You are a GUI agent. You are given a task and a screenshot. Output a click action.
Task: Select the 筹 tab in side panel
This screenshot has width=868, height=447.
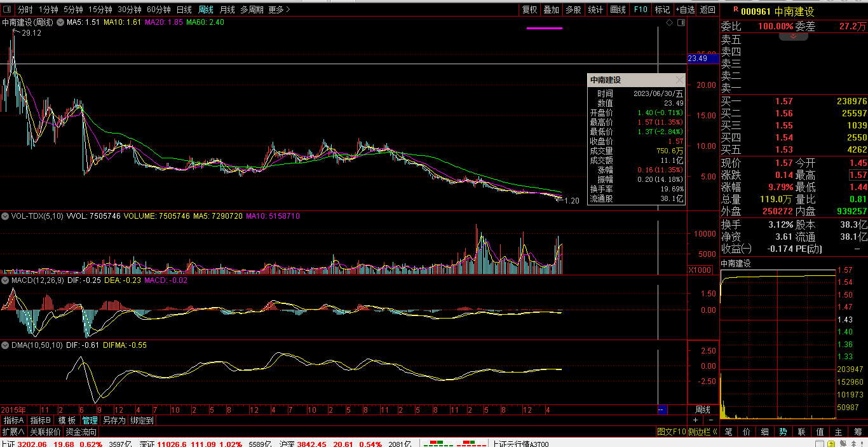tap(857, 432)
